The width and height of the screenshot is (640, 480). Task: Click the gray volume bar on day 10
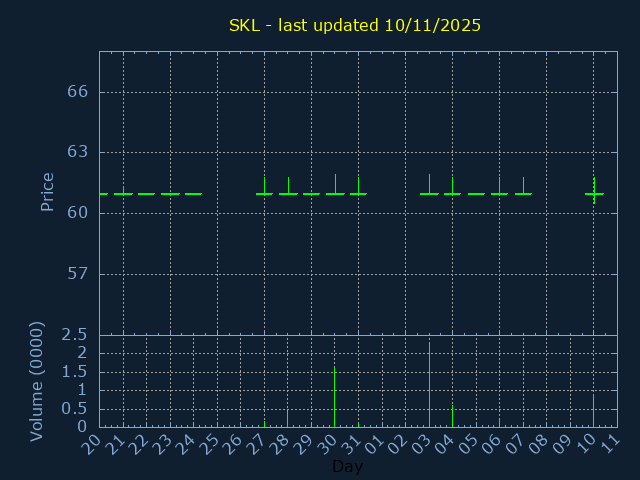(x=593, y=411)
